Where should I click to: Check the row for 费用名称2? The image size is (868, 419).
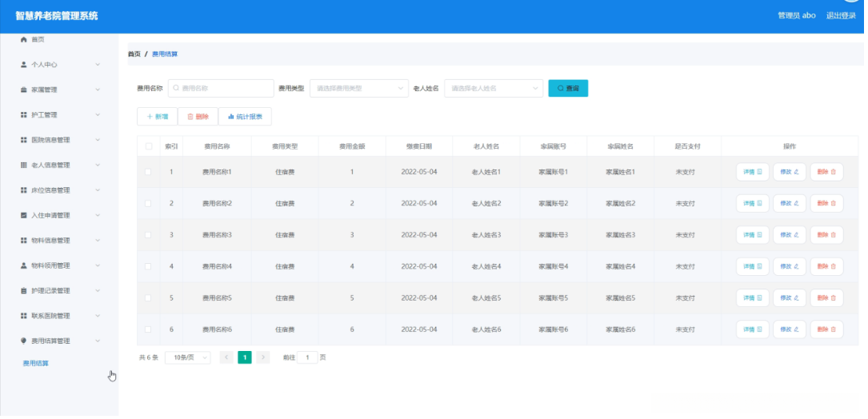click(148, 204)
